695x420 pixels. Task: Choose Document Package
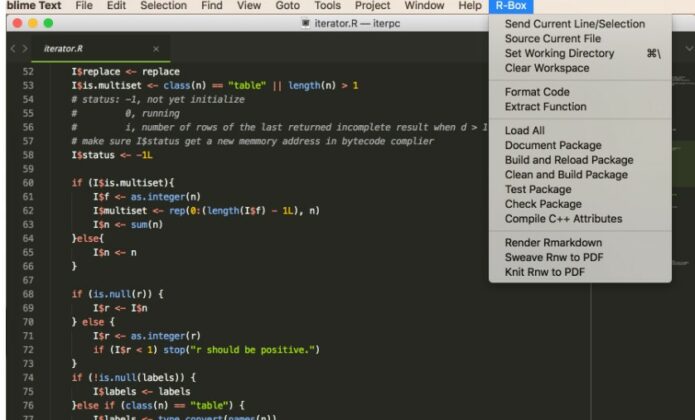(x=580, y=145)
